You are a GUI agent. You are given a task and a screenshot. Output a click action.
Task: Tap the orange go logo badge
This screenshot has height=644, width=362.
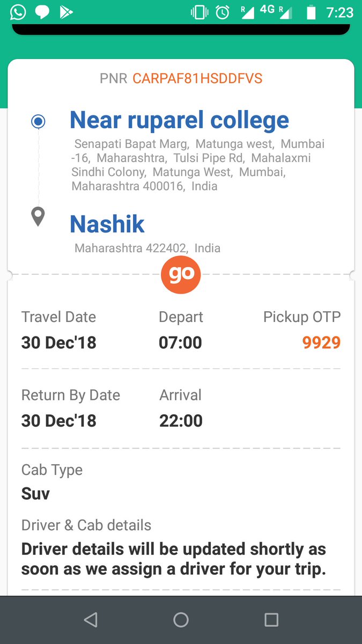[181, 274]
